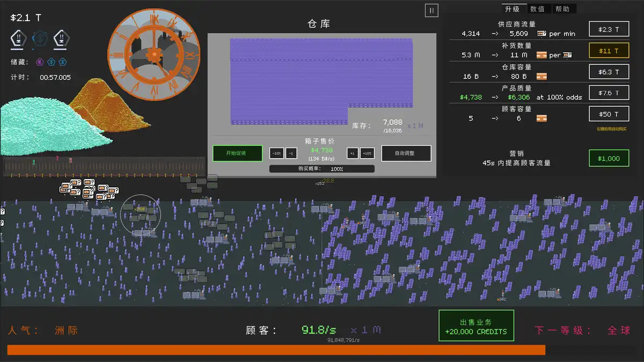
Task: Increase box price by 1
Action: 352,153
